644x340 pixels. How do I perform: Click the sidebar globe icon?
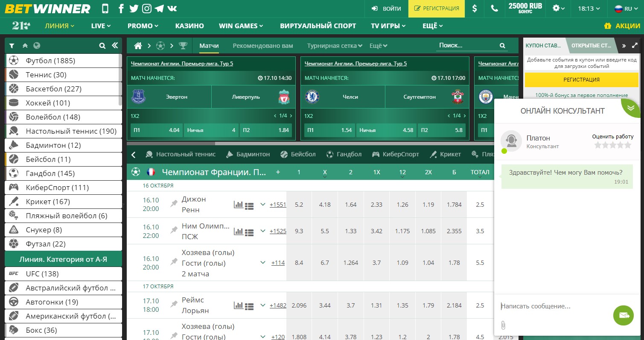[x=36, y=46]
